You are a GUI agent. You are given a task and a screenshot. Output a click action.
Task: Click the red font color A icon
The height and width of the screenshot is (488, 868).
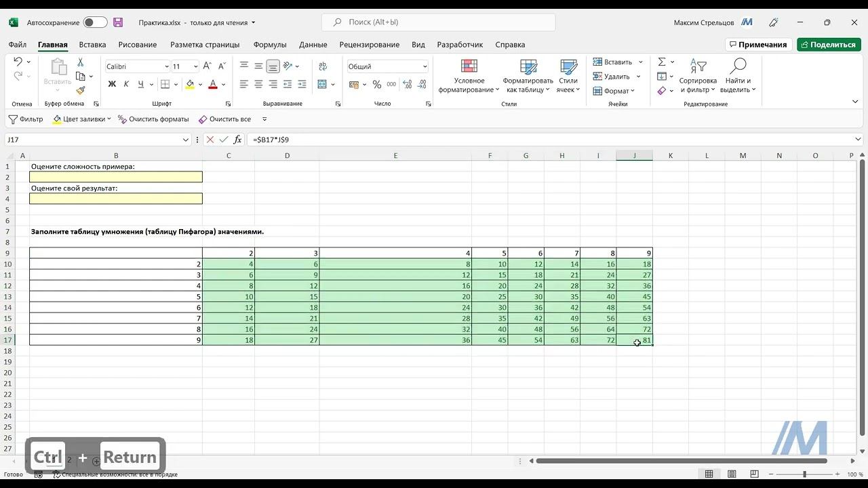(213, 85)
